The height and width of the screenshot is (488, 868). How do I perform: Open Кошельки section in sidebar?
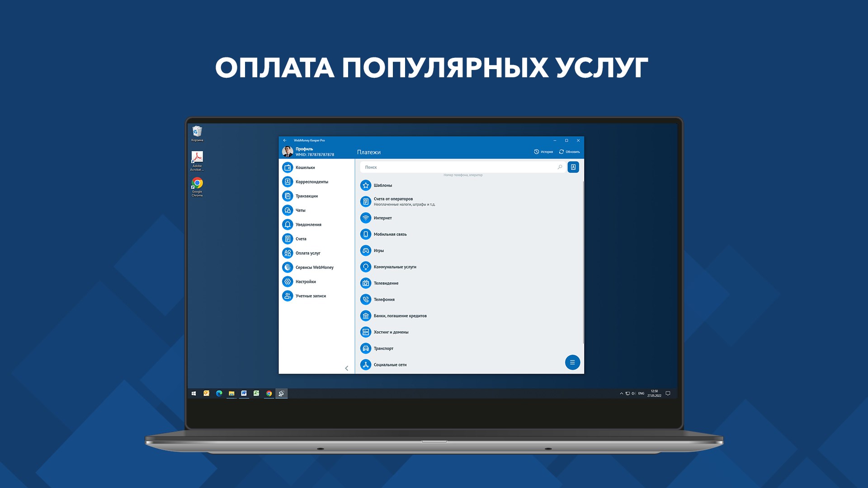click(x=305, y=167)
